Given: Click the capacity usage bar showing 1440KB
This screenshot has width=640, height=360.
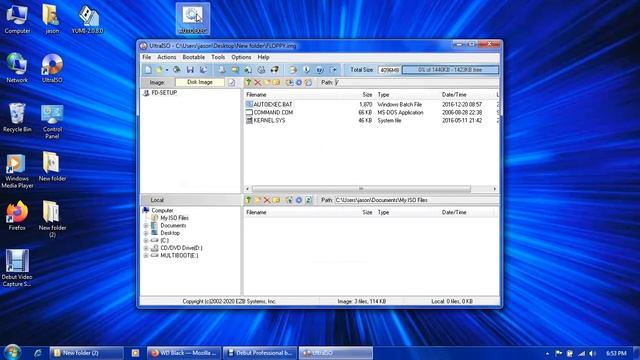Looking at the screenshot, I should tap(450, 70).
